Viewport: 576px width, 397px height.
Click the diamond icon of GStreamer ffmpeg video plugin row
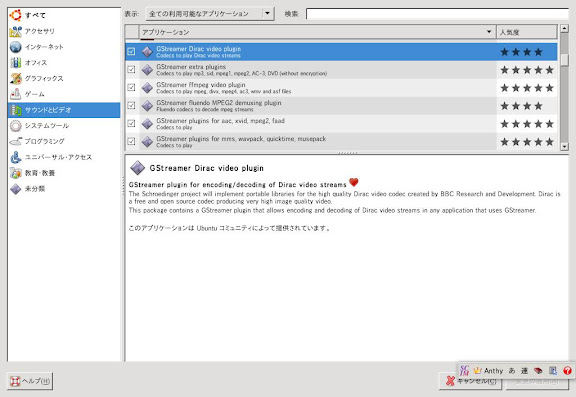(147, 88)
